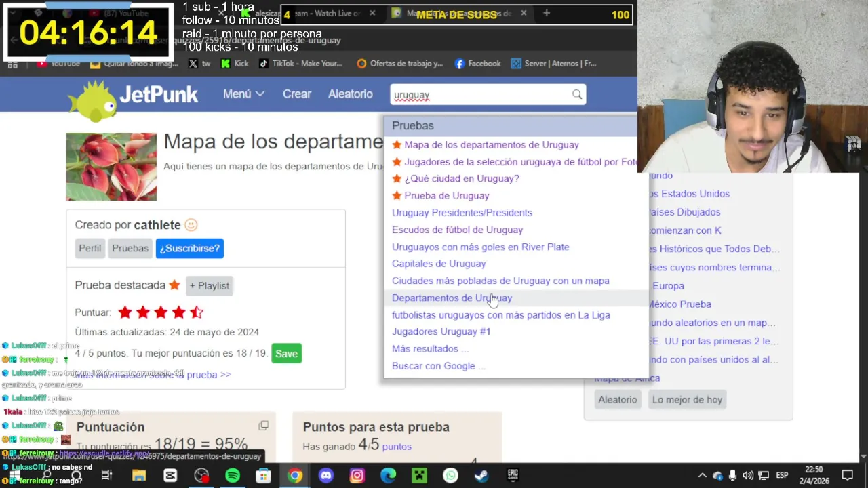Open Minecraft from the taskbar
Viewport: 868px width, 488px height.
(x=419, y=476)
